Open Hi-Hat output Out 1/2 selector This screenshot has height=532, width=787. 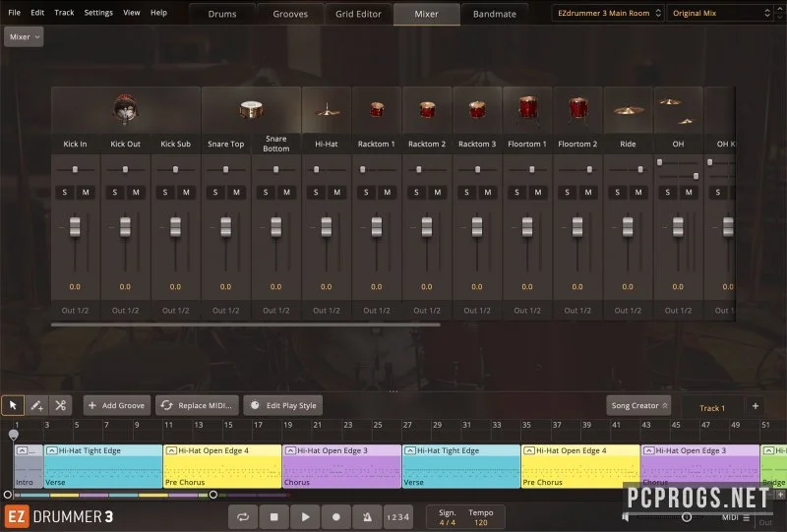click(327, 311)
